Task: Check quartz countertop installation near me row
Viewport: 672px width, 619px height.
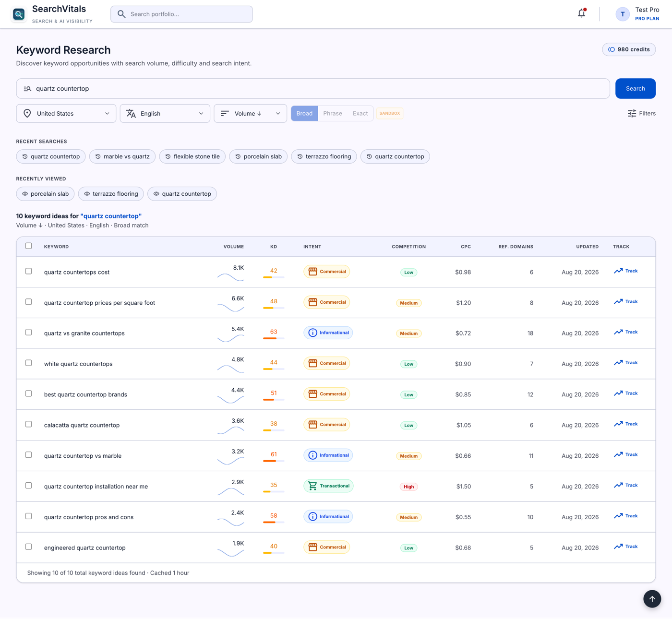Action: point(29,486)
